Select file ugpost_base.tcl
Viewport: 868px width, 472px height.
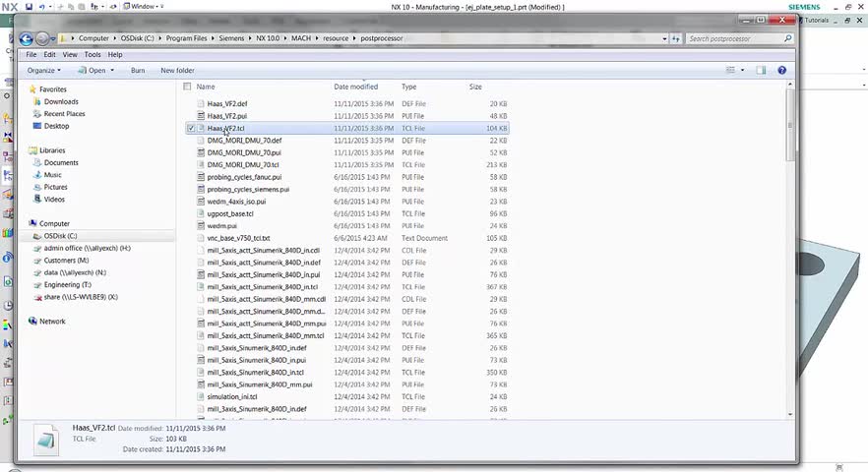tap(230, 213)
